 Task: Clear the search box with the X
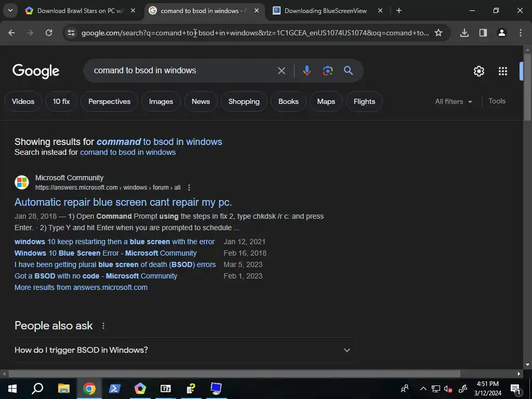[281, 71]
